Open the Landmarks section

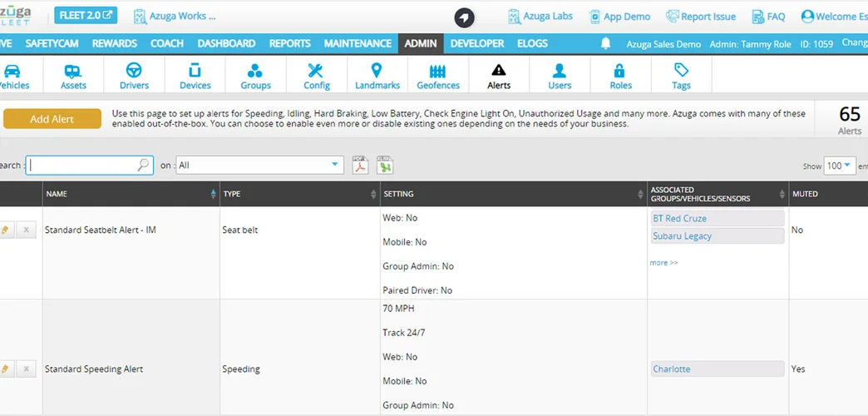pyautogui.click(x=377, y=76)
